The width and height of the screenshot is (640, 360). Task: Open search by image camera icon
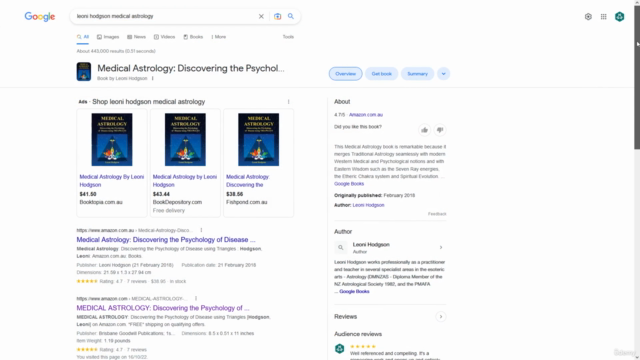(x=278, y=16)
